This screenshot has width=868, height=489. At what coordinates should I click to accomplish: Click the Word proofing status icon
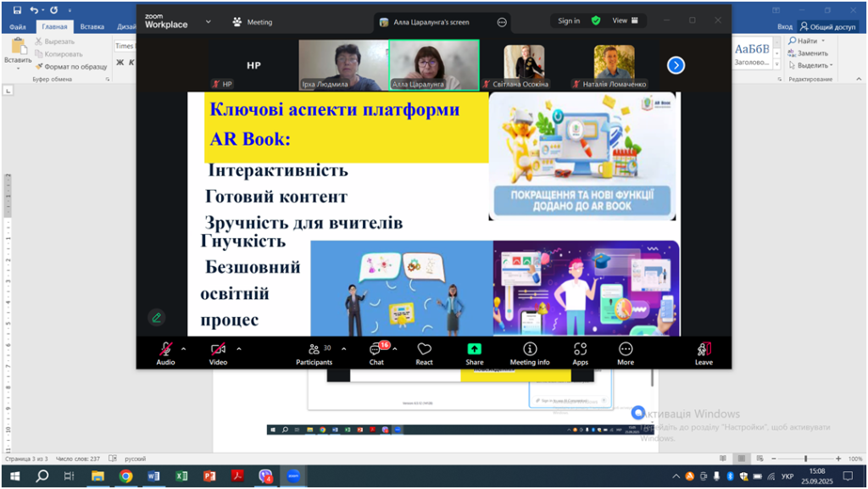(113, 458)
